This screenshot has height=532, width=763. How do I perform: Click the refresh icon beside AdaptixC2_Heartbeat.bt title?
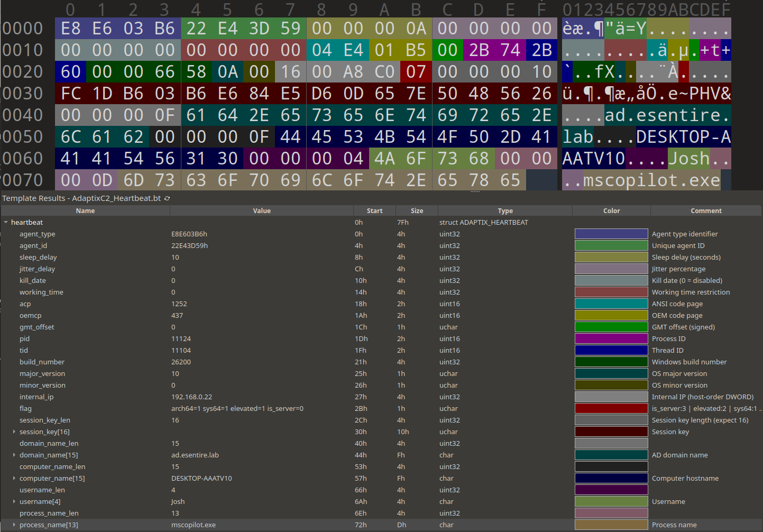[167, 198]
